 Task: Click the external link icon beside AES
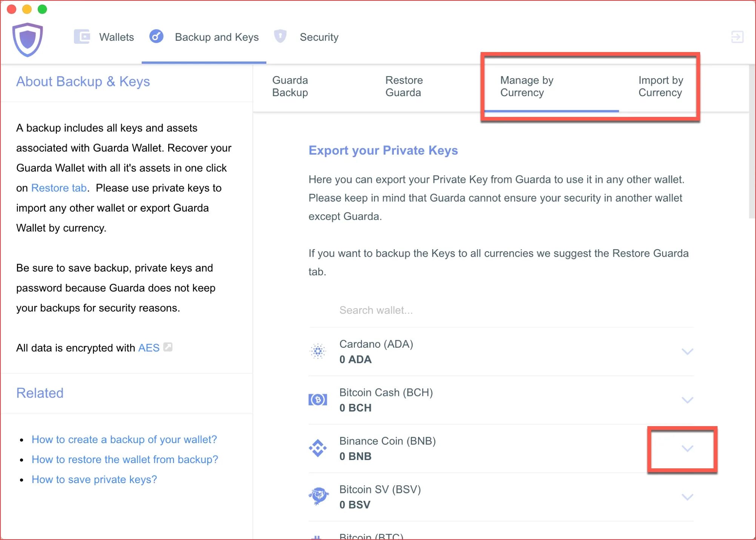pyautogui.click(x=168, y=347)
